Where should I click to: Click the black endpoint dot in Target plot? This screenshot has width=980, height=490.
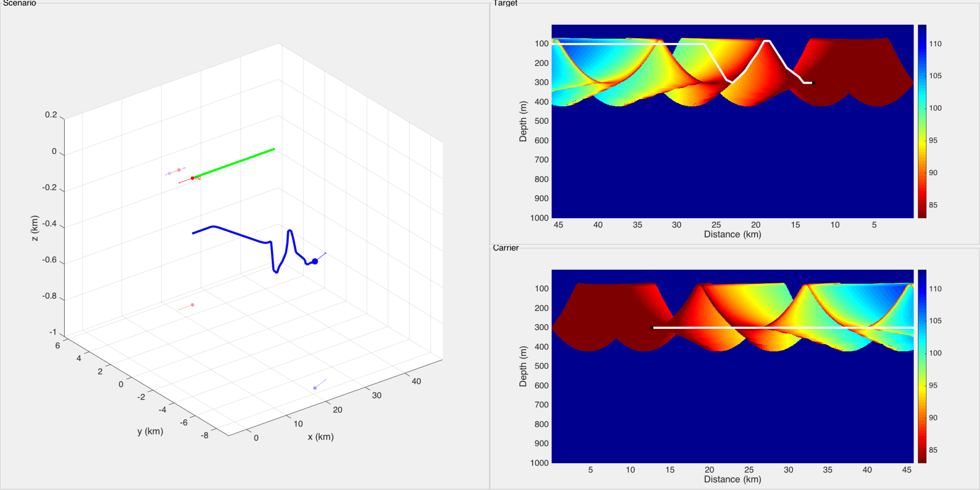[x=813, y=82]
